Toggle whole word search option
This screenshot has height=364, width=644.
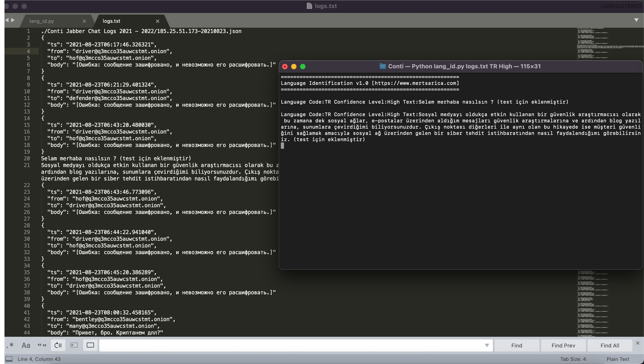[42, 345]
